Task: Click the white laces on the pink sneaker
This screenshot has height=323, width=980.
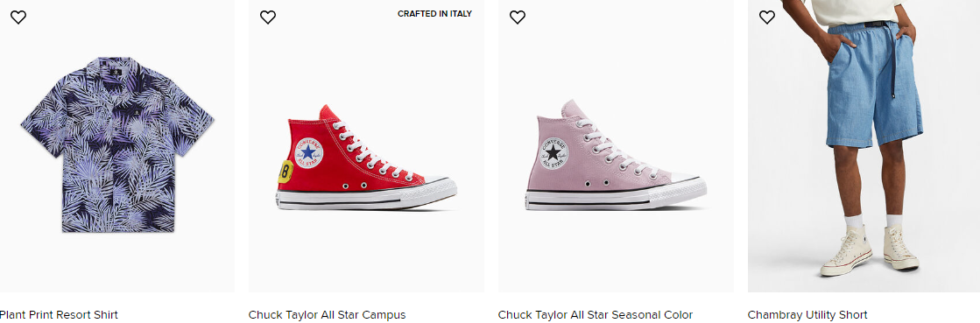Action: point(611,145)
